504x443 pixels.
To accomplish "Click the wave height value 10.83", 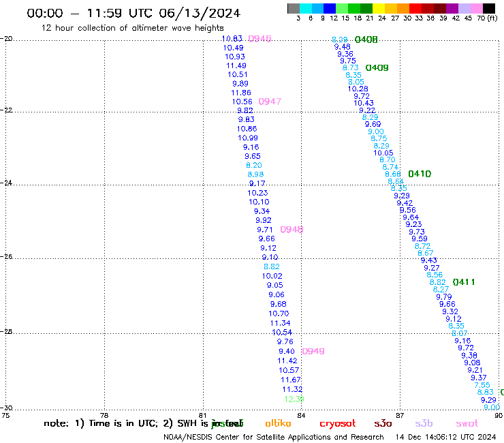I will pyautogui.click(x=232, y=39).
